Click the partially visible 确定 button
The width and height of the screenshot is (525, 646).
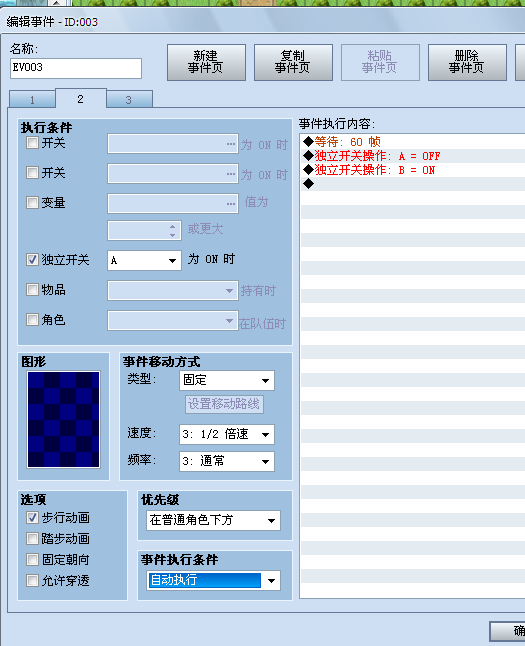click(508, 630)
